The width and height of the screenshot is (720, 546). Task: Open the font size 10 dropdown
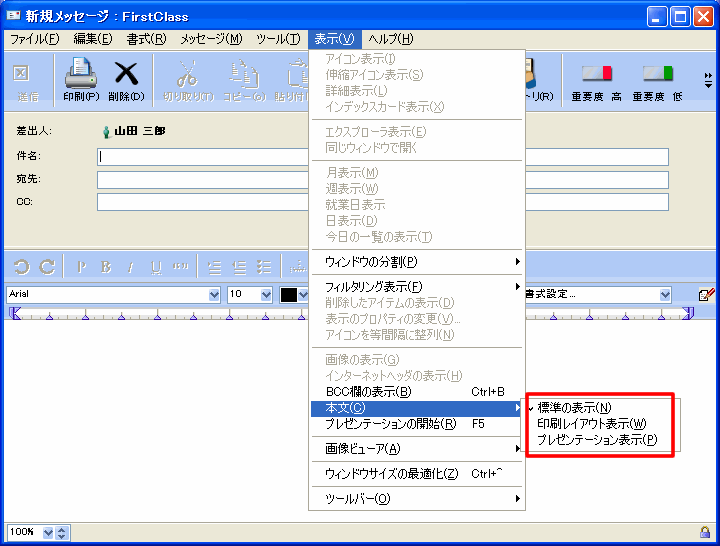pyautogui.click(x=266, y=295)
